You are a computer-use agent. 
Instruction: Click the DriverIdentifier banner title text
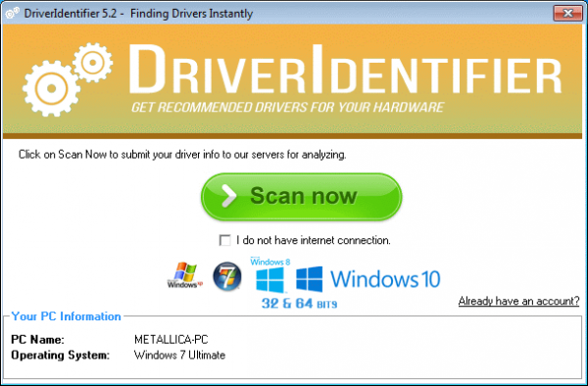point(345,70)
